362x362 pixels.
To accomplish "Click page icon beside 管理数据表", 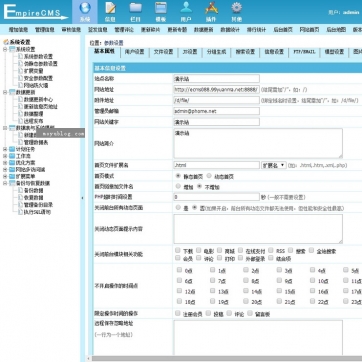I will [x=20, y=142].
